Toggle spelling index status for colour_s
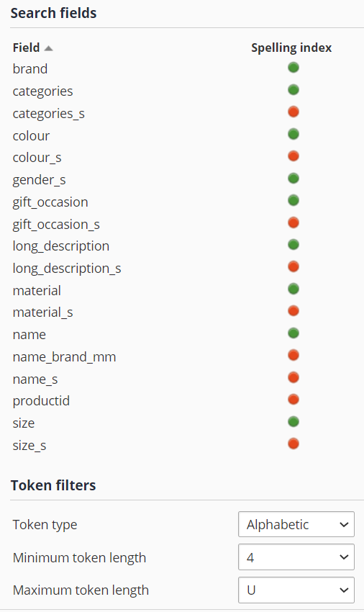The width and height of the screenshot is (364, 612). 294,156
